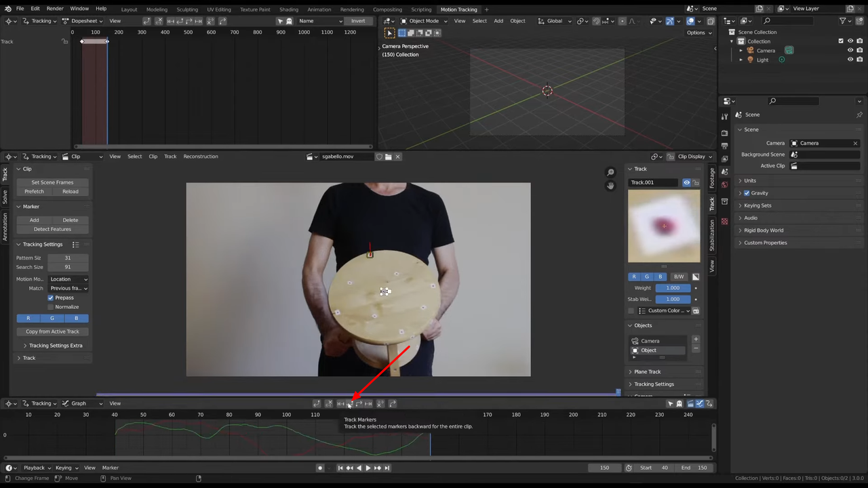Viewport: 868px width, 488px height.
Task: Click the Copy from Active Track button
Action: click(x=52, y=331)
